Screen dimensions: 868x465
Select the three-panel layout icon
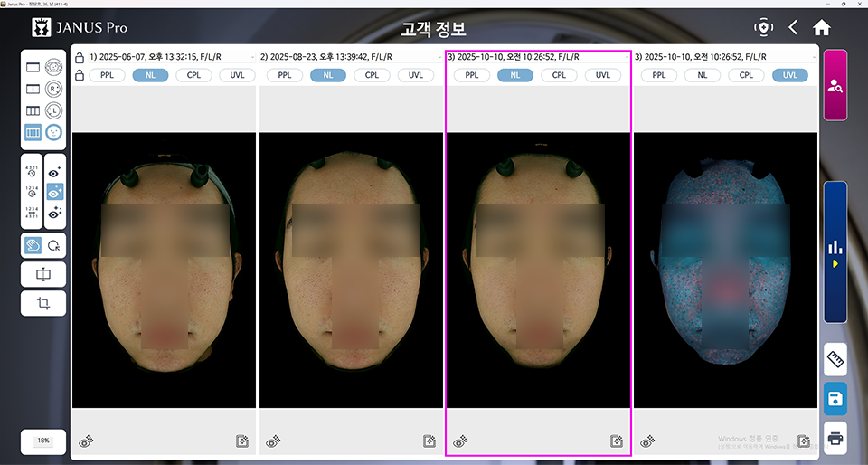[x=33, y=110]
